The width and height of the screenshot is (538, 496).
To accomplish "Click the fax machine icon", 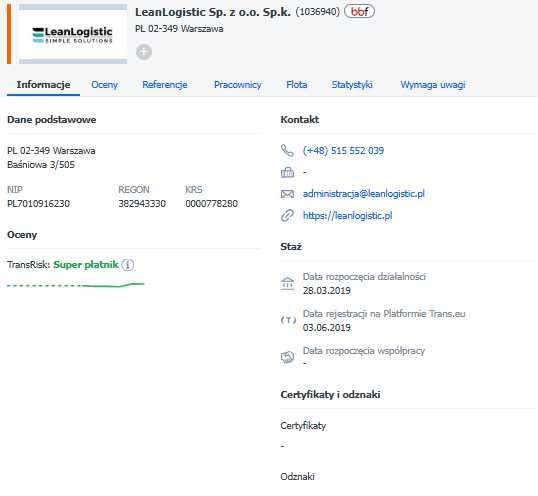I will tap(287, 172).
